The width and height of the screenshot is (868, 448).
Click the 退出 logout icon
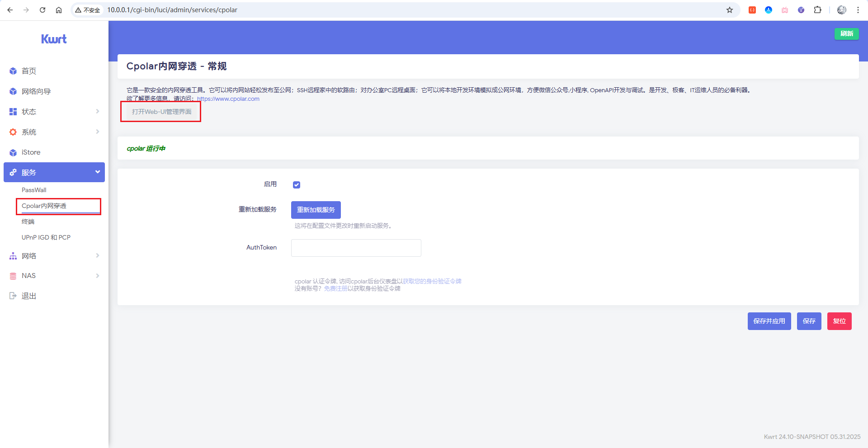[x=13, y=296]
